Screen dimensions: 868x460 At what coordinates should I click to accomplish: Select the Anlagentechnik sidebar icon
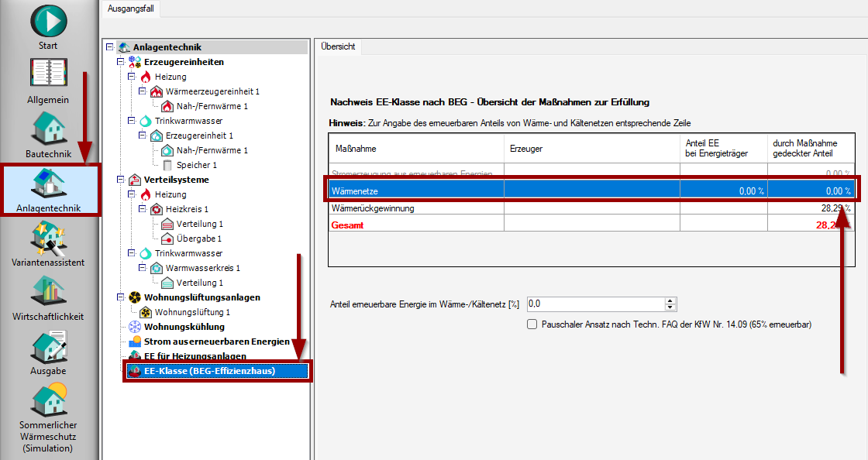point(48,184)
